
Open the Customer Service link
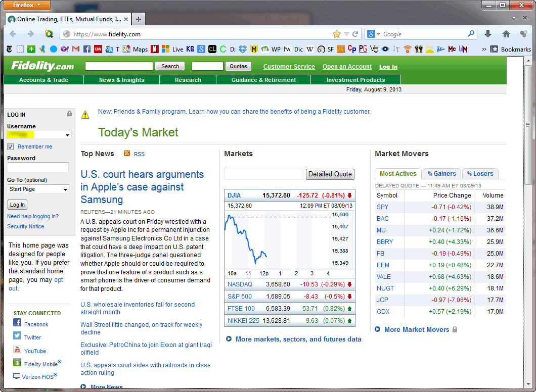click(289, 67)
